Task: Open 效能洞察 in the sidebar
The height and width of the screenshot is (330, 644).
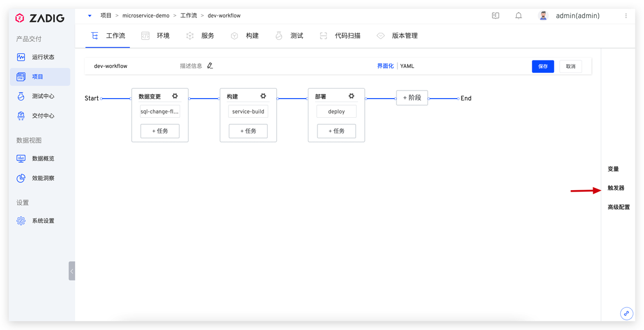Action: 43,178
